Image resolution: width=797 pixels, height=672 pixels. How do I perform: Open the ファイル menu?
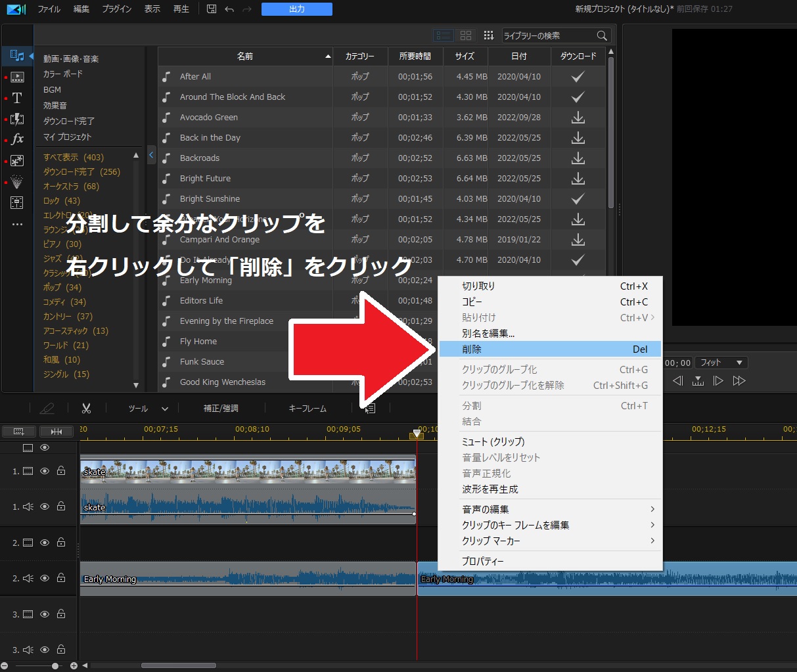click(49, 9)
